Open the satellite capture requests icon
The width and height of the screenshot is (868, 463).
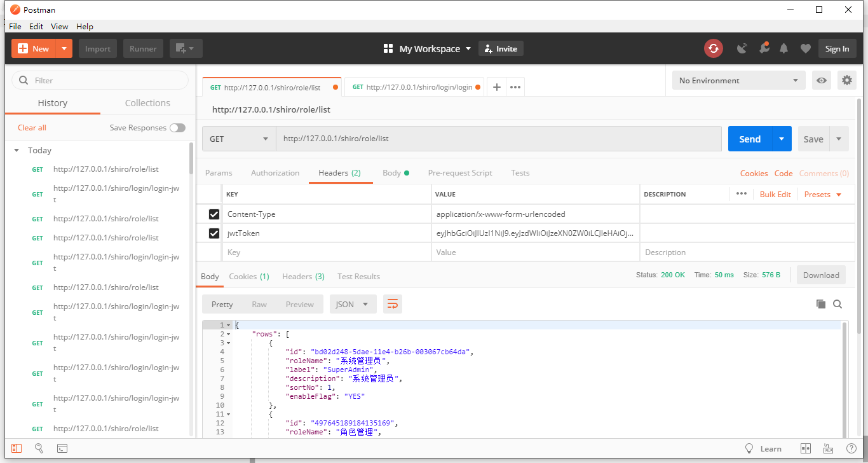click(x=742, y=48)
